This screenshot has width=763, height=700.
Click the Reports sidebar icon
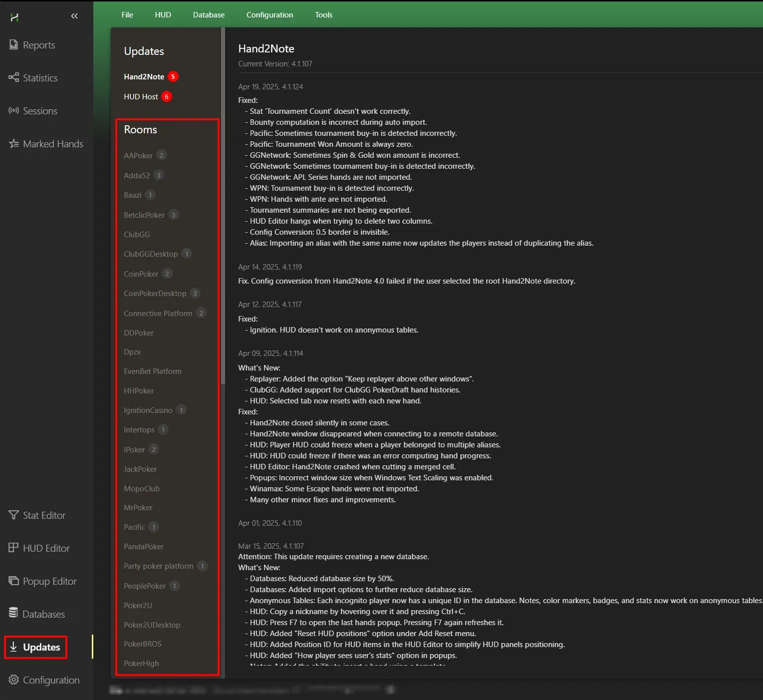click(13, 45)
